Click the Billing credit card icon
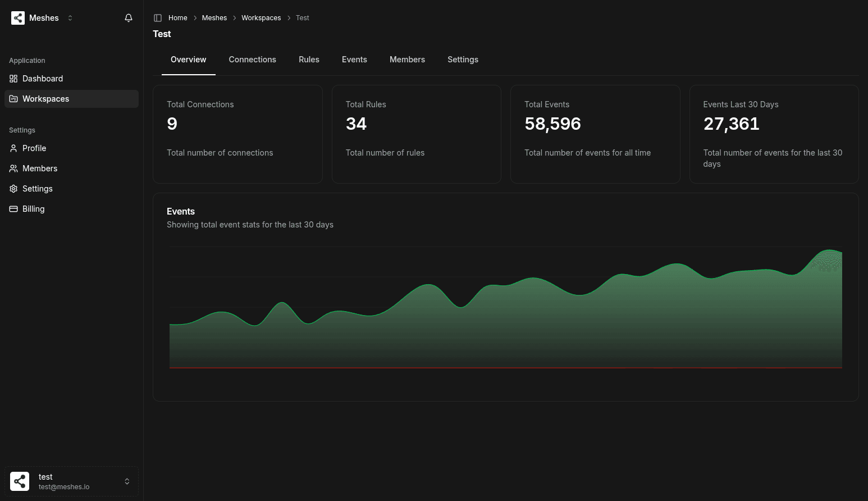The width and height of the screenshot is (868, 501). point(13,209)
